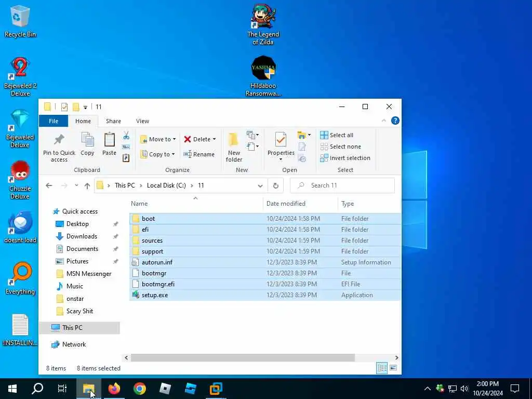This screenshot has width=532, height=399.
Task: Click the horizontal scrollbar right arrow
Action: coord(396,357)
